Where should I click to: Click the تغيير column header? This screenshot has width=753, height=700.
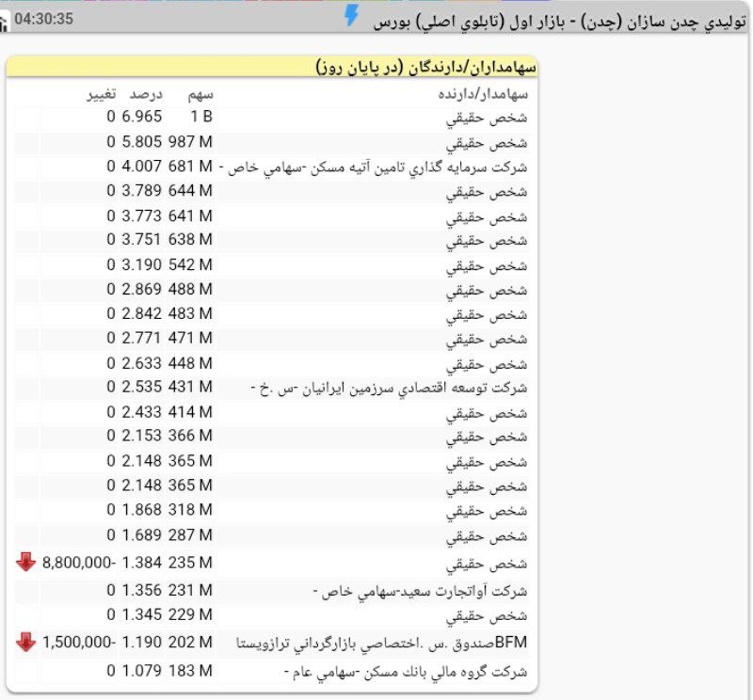pyautogui.click(x=104, y=94)
